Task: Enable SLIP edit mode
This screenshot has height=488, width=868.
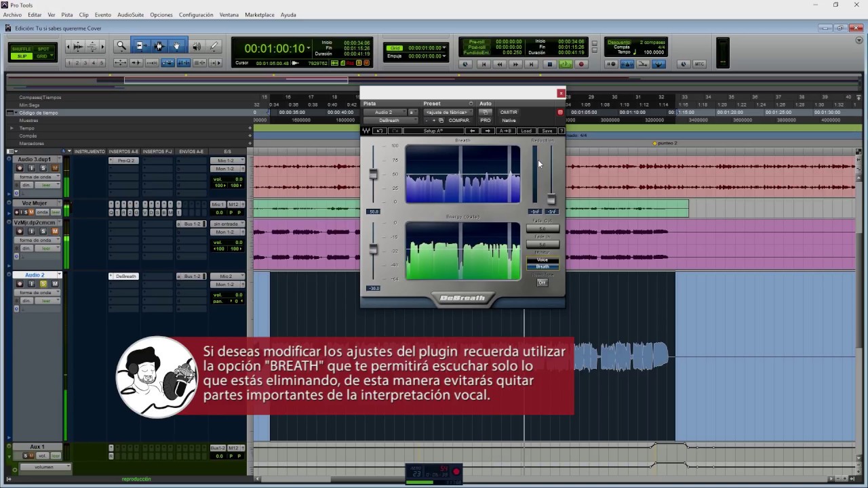Action: coord(21,56)
